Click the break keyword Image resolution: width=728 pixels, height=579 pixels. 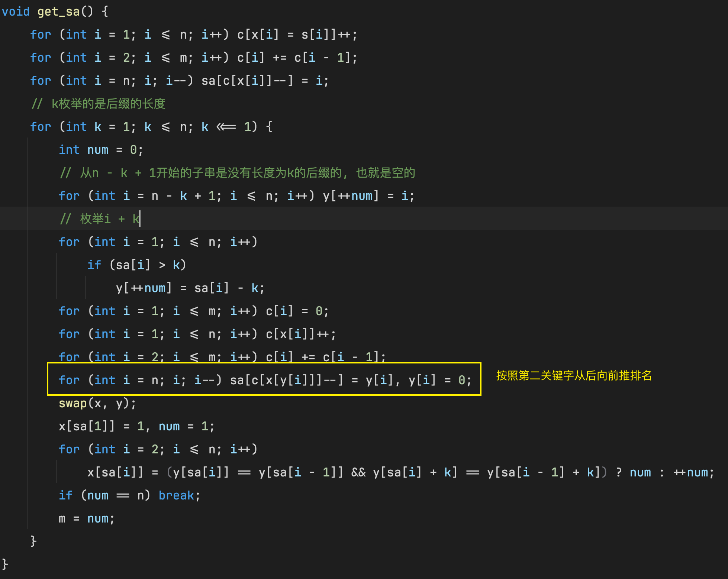point(176,495)
